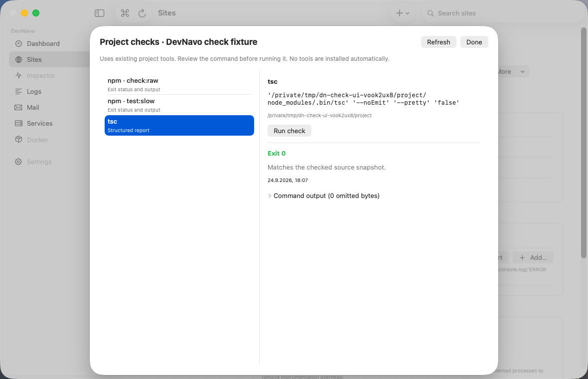The image size is (588, 379).
Task: Click 'Matches the checked source snapshot.' text
Action: (x=326, y=168)
